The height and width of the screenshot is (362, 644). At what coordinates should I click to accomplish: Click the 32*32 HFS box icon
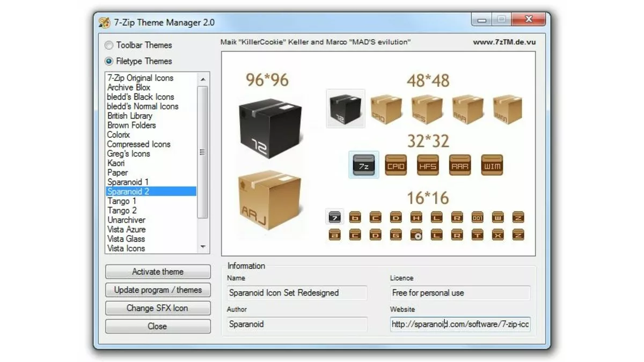click(428, 165)
